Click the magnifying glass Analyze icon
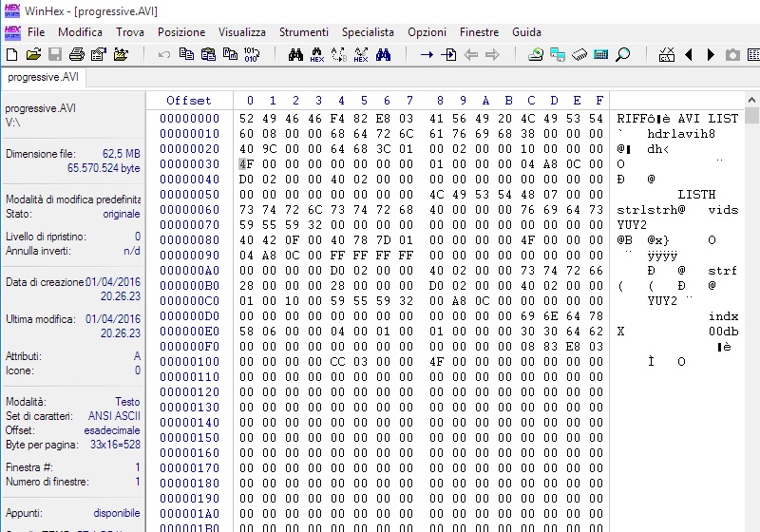 (623, 54)
